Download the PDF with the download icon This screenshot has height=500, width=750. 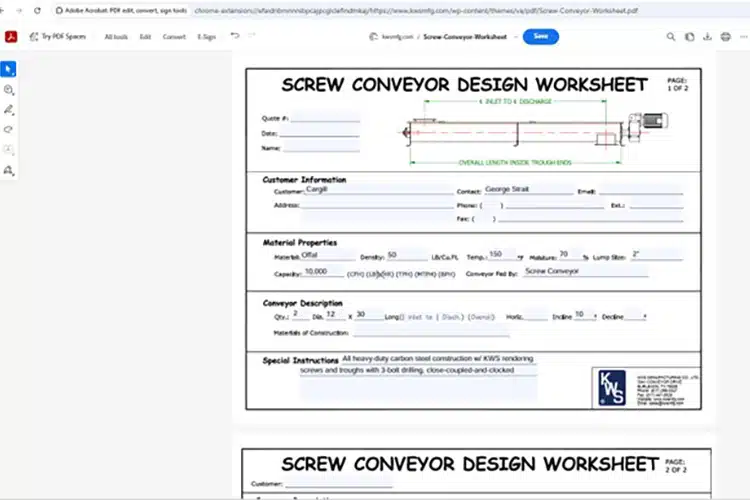[707, 37]
